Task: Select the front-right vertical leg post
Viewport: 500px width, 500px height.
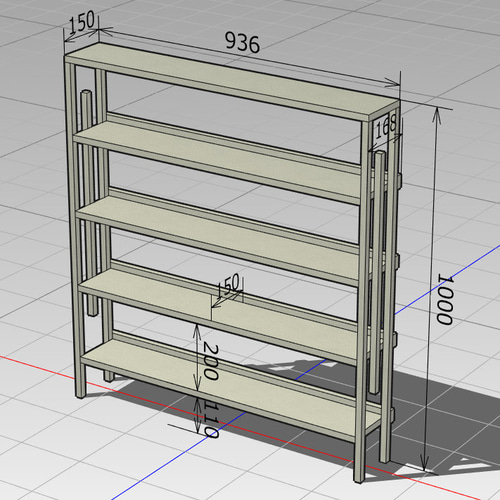Action: pyautogui.click(x=362, y=300)
